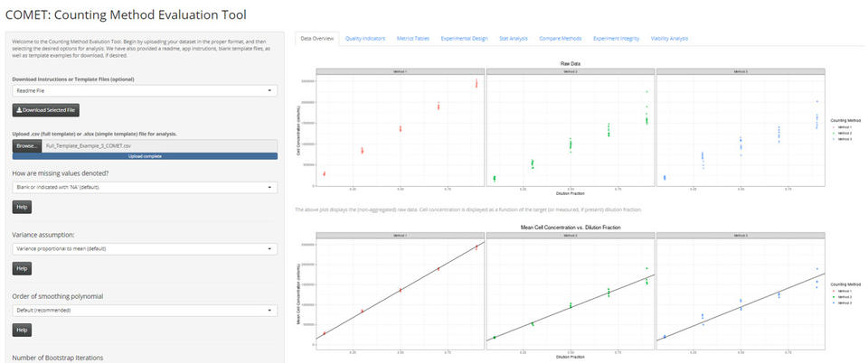
Task: Click the Upload complete progress bar
Action: coord(145,156)
